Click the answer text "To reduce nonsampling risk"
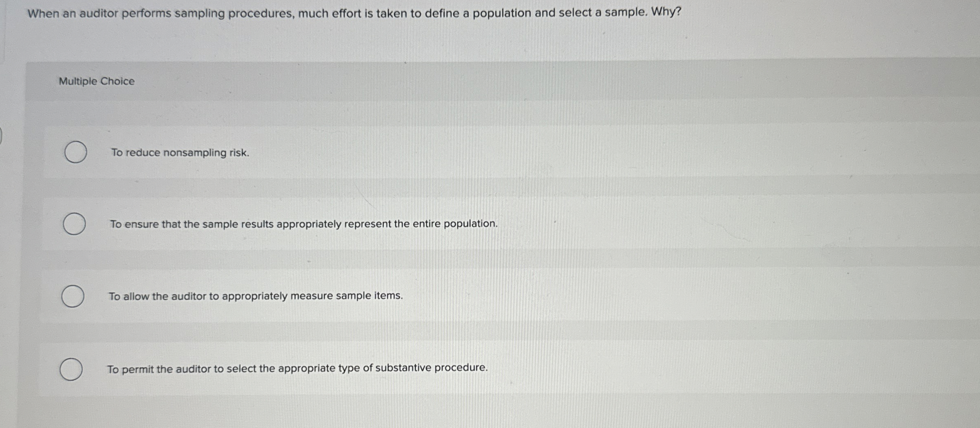980x428 pixels. tap(180, 153)
